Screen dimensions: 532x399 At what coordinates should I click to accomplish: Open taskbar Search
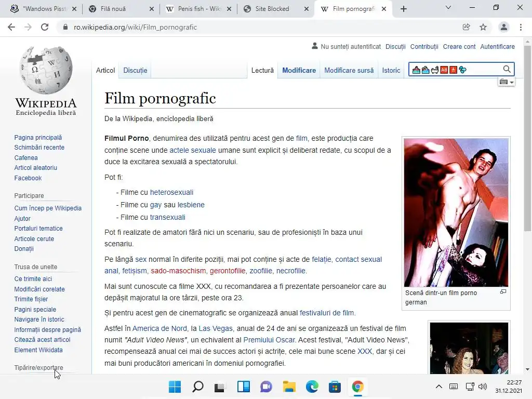coord(198,387)
